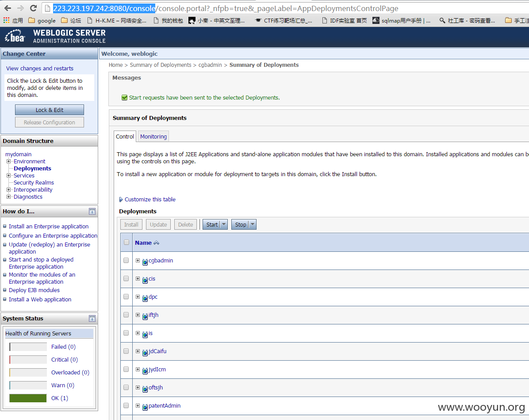The height and width of the screenshot is (420, 529).
Task: Click the green success checkmark icon
Action: [x=124, y=97]
